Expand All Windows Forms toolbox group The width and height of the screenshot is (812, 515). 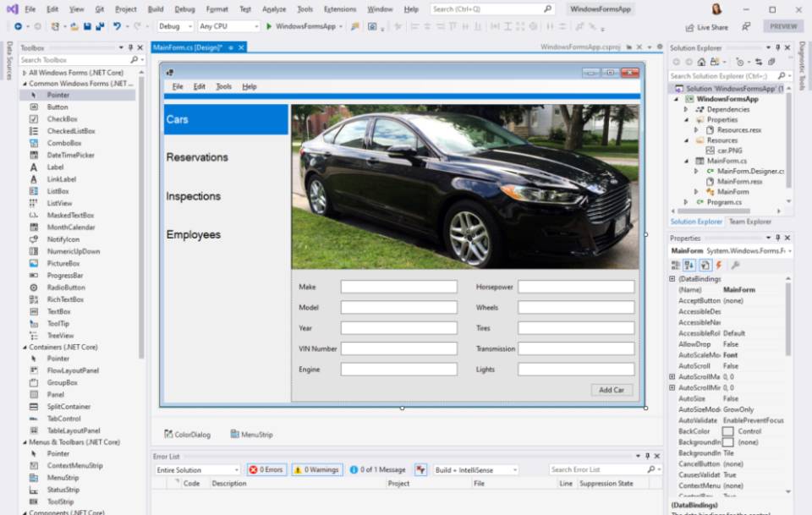(x=25, y=73)
